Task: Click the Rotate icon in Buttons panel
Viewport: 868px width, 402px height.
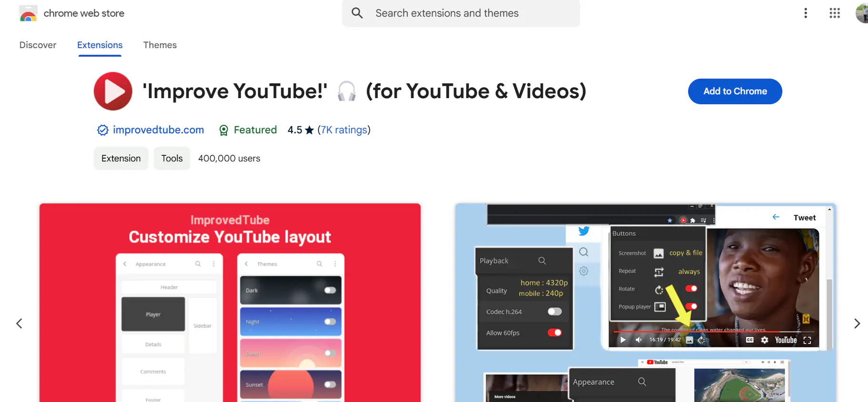Action: point(659,290)
